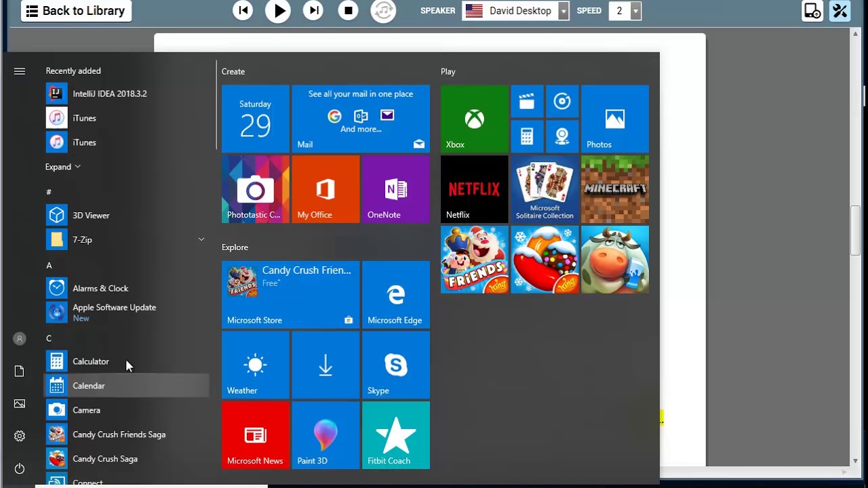Open Paint 3D tile
The image size is (868, 488).
click(x=325, y=435)
